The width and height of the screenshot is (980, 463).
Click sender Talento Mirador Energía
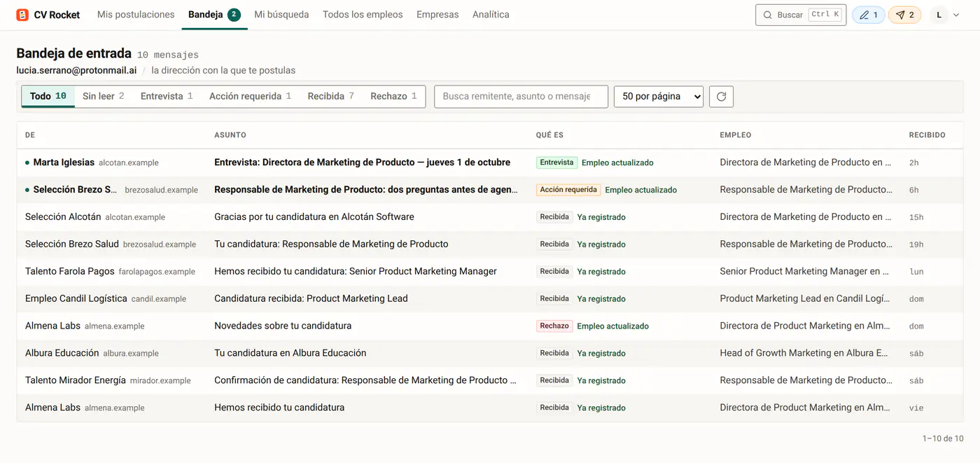point(76,380)
